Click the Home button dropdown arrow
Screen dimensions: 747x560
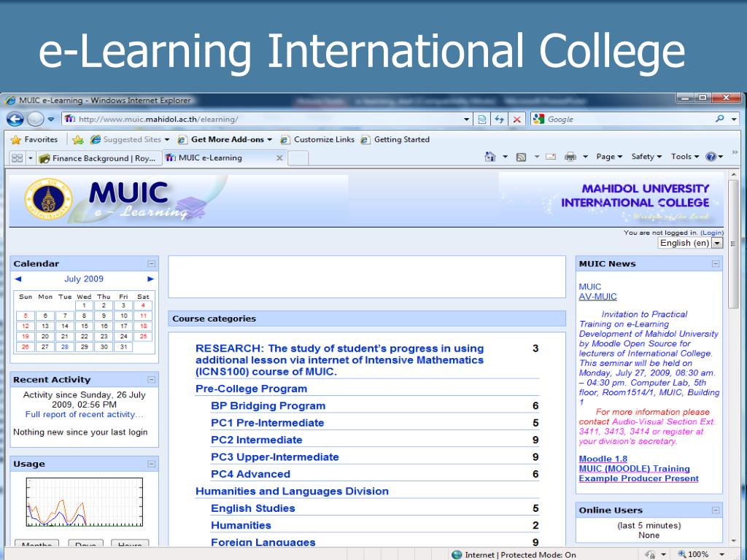pyautogui.click(x=505, y=157)
